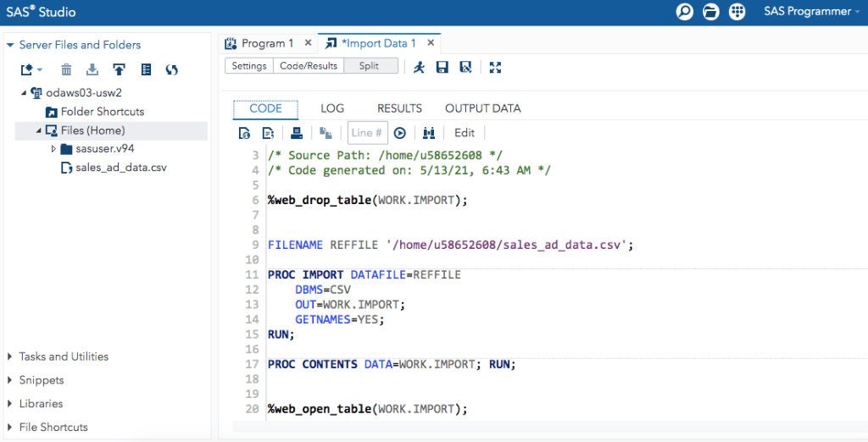Image resolution: width=868 pixels, height=442 pixels.
Task: Expand the Tasks and Utilities section
Action: pos(10,356)
